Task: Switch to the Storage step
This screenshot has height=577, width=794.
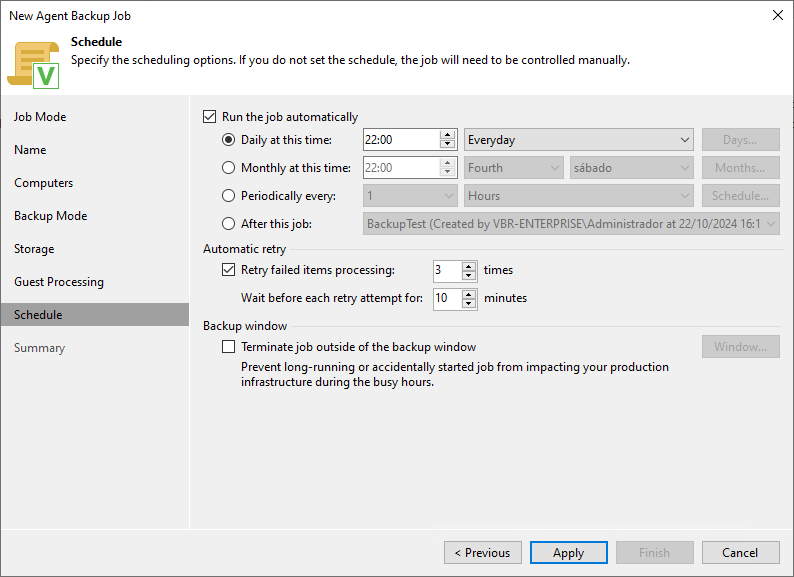Action: (x=34, y=249)
